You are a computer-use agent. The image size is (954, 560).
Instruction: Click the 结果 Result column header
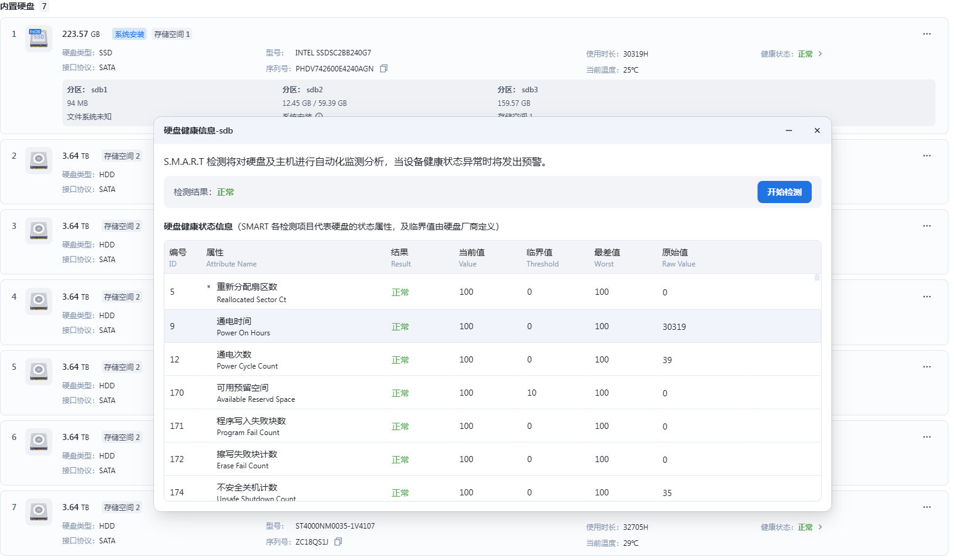tap(401, 258)
